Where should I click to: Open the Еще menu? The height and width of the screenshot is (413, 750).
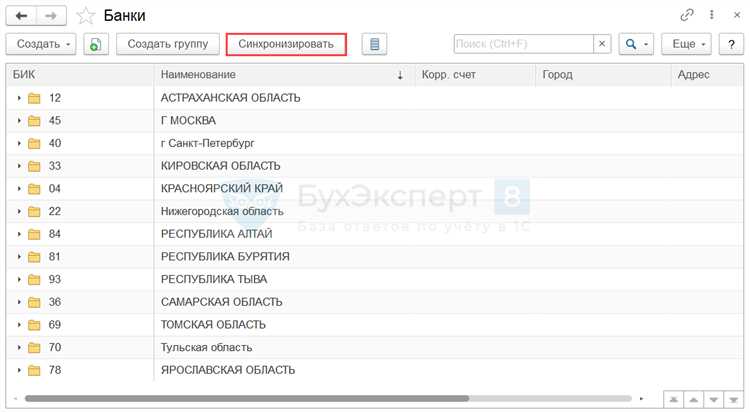686,44
